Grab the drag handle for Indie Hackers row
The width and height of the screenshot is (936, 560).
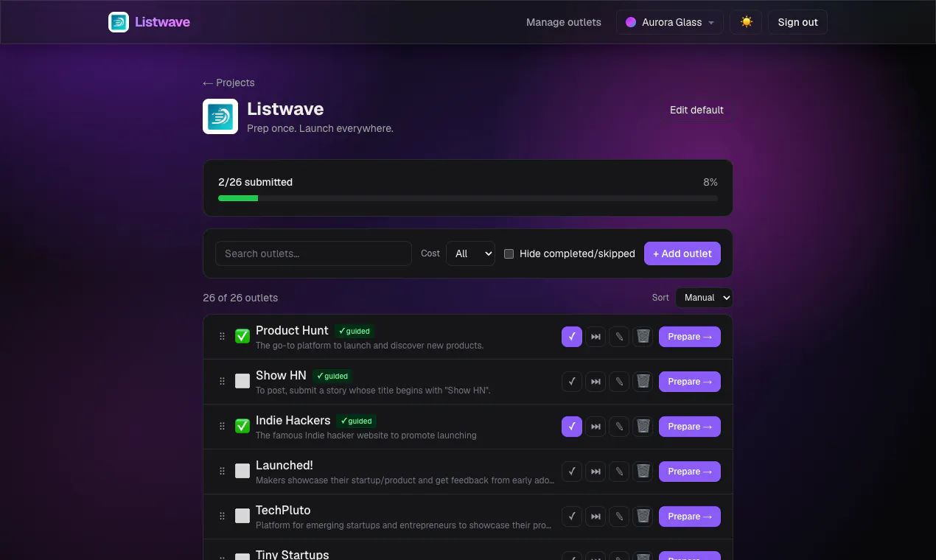click(x=222, y=427)
